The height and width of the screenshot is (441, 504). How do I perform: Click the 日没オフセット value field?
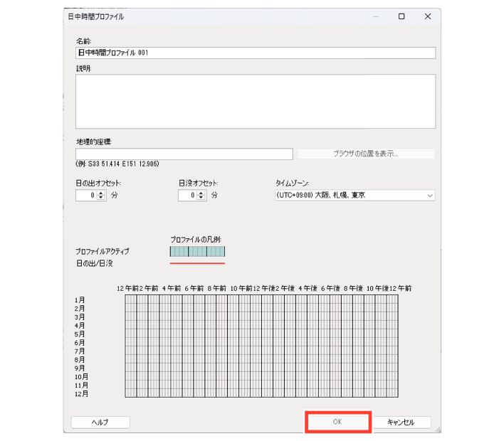coord(188,195)
